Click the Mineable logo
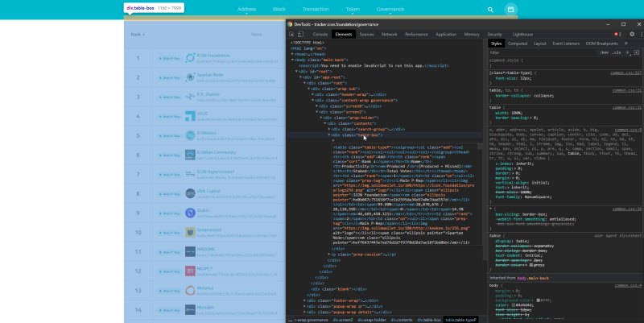The image size is (644, 323). (x=190, y=309)
